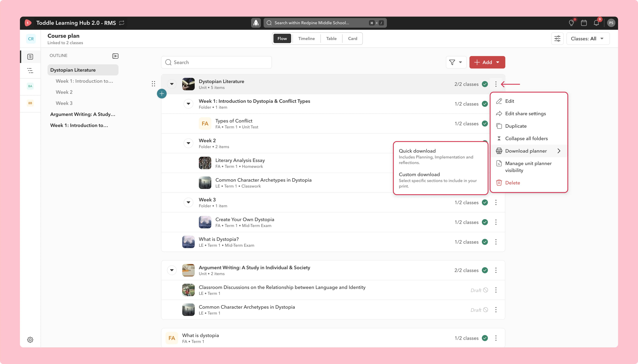
Task: Collapse the Argument Writing unit
Action: click(x=172, y=270)
